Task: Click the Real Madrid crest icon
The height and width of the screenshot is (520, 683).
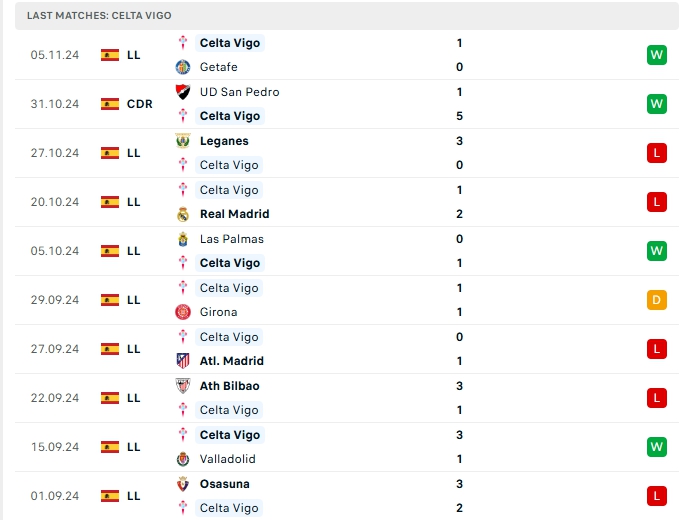Action: tap(182, 214)
